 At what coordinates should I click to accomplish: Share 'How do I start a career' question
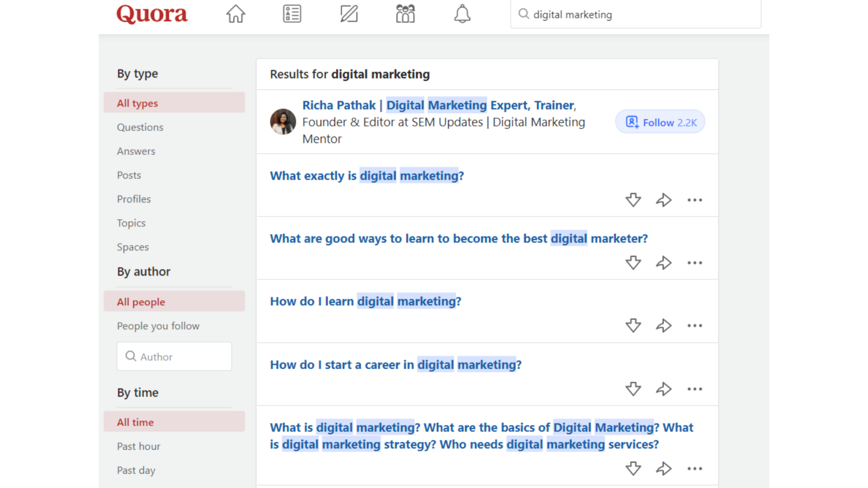point(664,389)
